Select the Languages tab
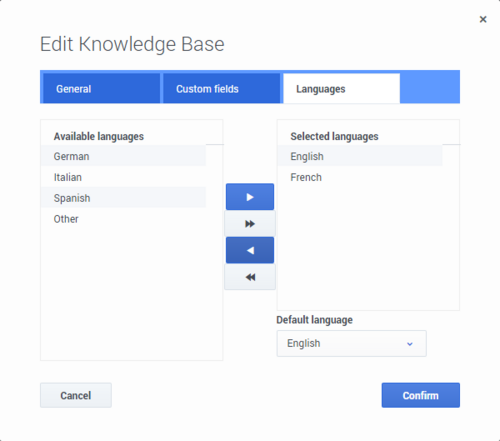This screenshot has width=500, height=441. pos(341,89)
